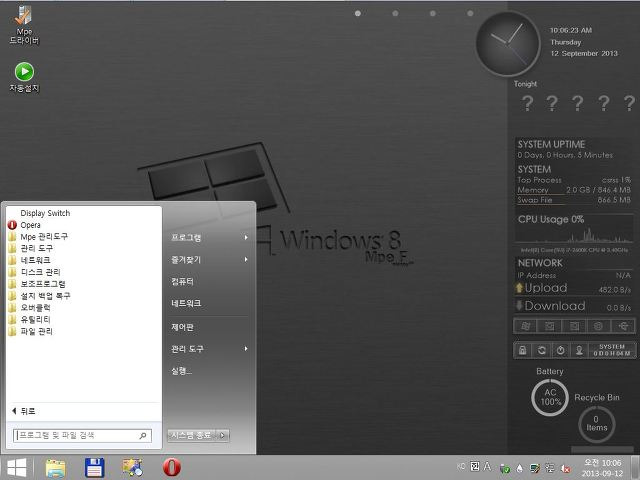Open the 오버클럭 folder
The width and height of the screenshot is (640, 480).
coord(29,307)
